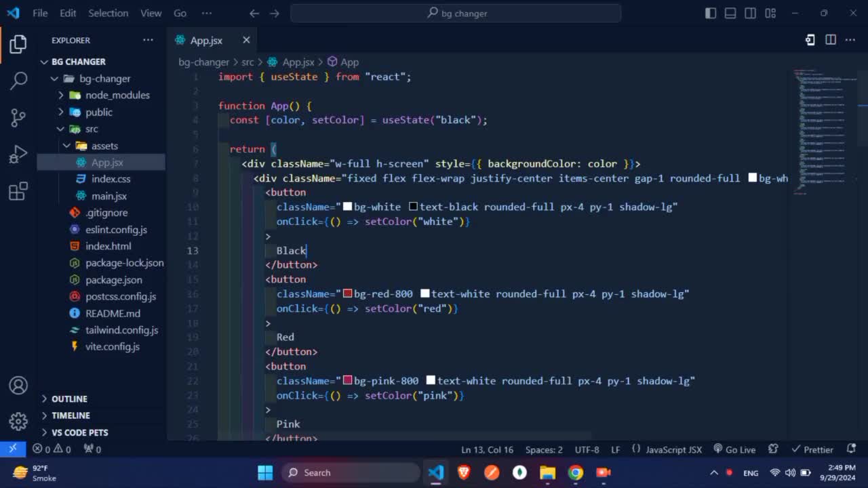Open the Go menu
This screenshot has width=868, height=488.
tap(180, 13)
